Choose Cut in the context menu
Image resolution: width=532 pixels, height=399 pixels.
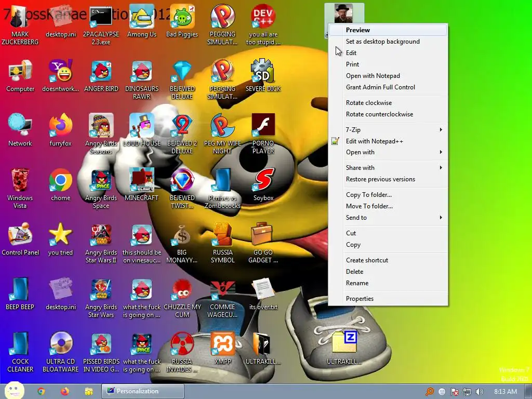point(389,233)
